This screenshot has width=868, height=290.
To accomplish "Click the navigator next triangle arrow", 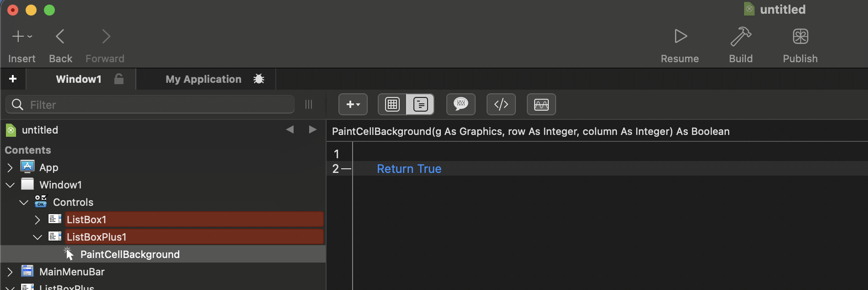I will [x=313, y=130].
